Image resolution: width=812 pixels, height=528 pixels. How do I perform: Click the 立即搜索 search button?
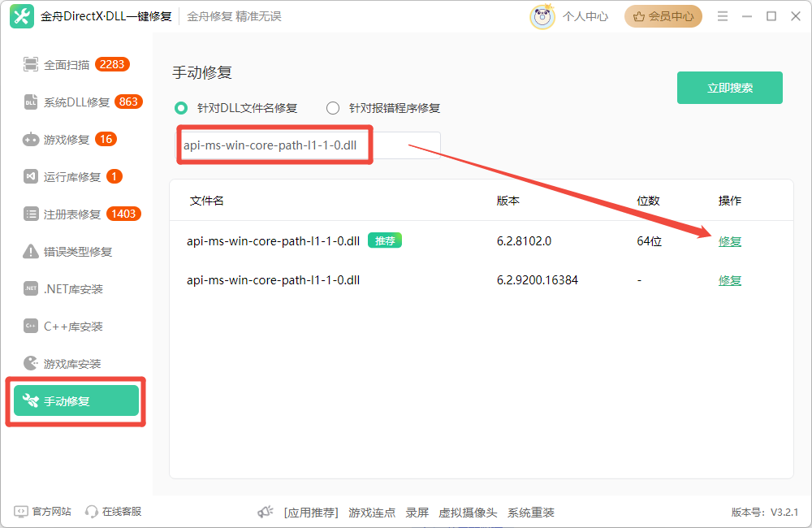click(729, 88)
